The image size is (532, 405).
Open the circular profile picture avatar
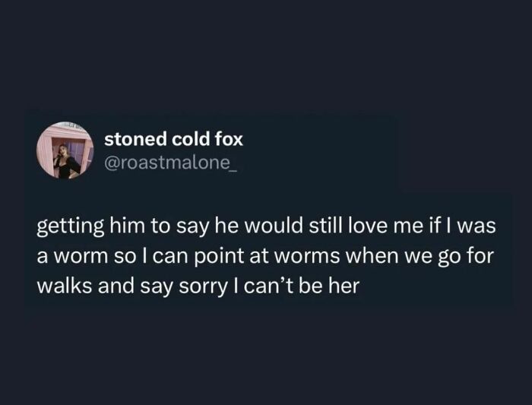65,150
